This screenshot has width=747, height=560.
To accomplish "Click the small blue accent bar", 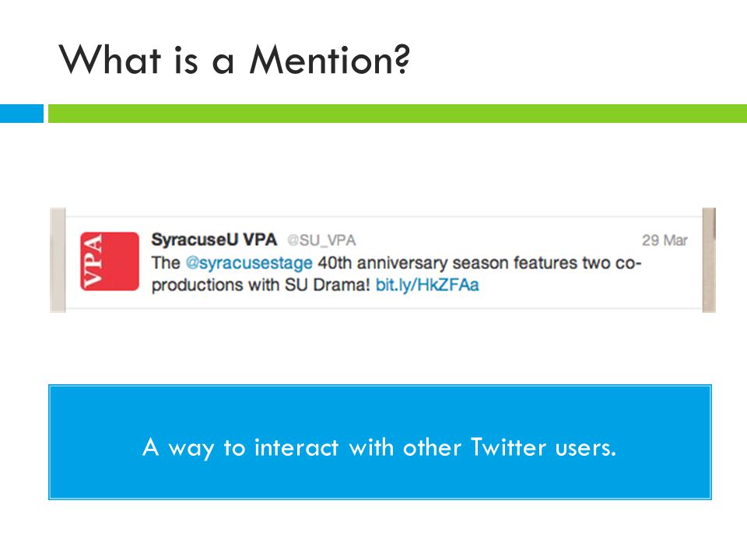I will coord(22,114).
